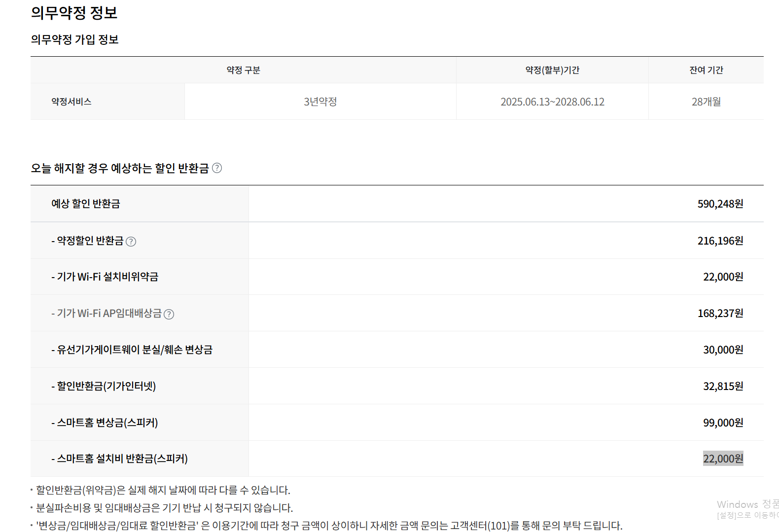Click the 590,248원 total refund amount
Viewport: 779px width, 532px height.
720,204
